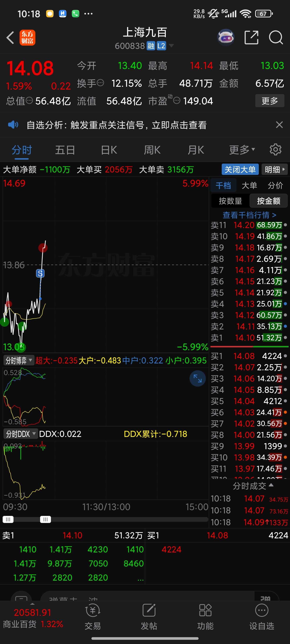Tap the 融 margin badge
Screen dimensions: 290x644
pyautogui.click(x=151, y=46)
